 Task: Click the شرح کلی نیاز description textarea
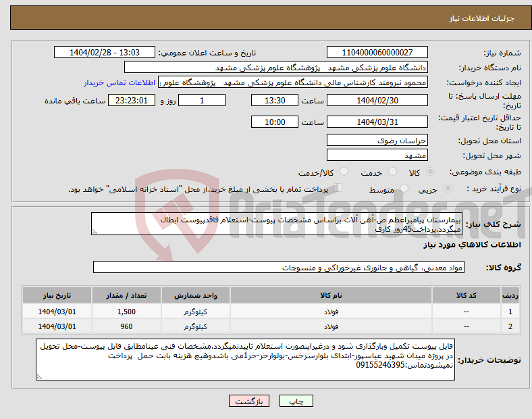click(x=277, y=224)
